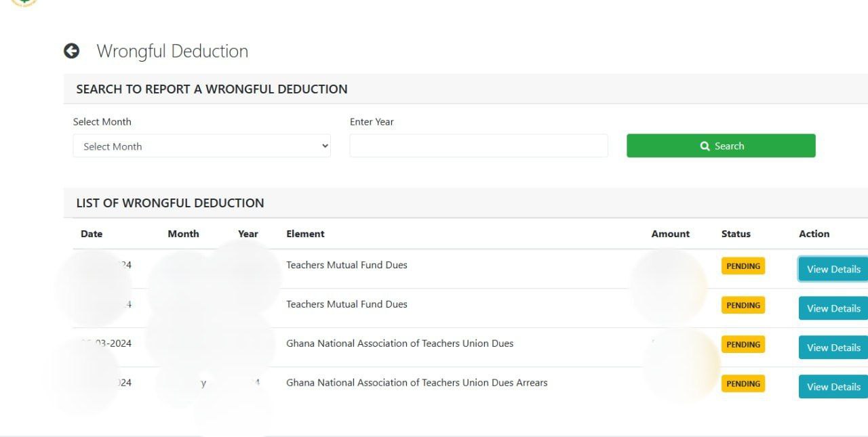Image resolution: width=868 pixels, height=437 pixels.
Task: Click the 'Select Month' field label
Action: (x=102, y=122)
